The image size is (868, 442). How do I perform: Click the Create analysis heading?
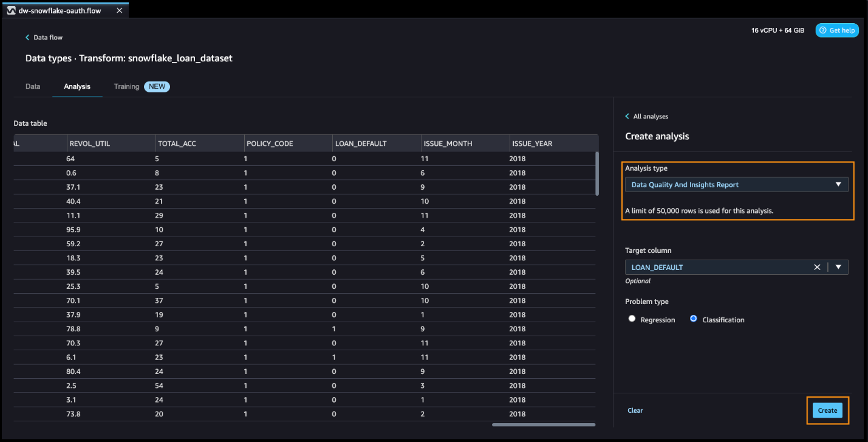657,136
